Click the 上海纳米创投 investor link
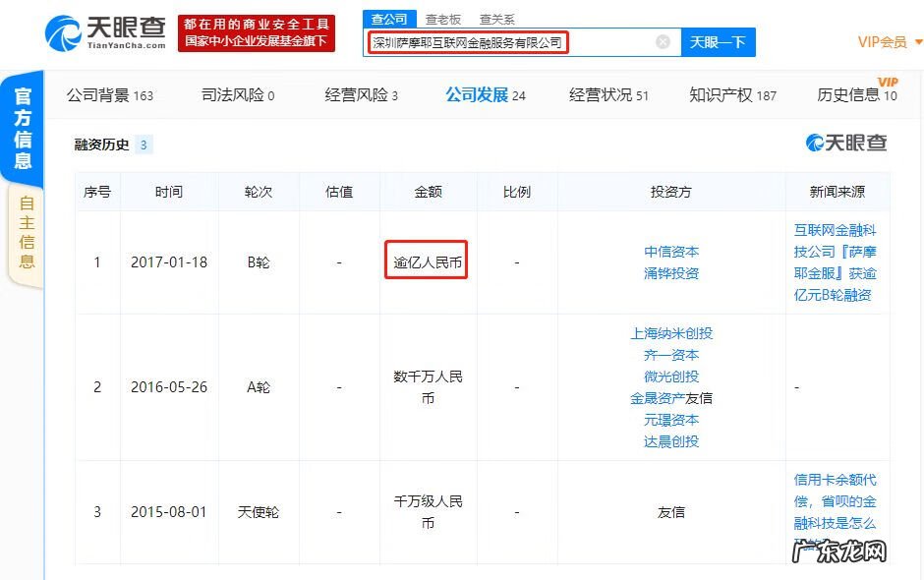The image size is (924, 580). (x=671, y=333)
